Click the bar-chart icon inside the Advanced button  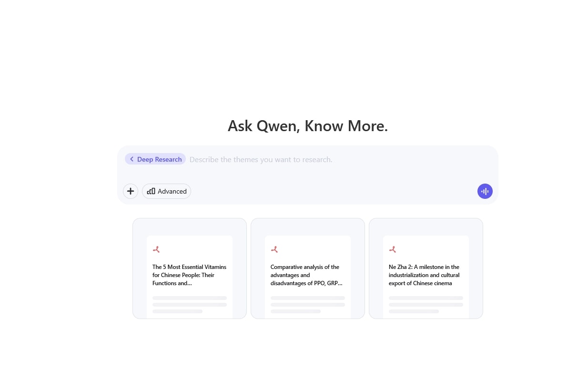coord(151,191)
